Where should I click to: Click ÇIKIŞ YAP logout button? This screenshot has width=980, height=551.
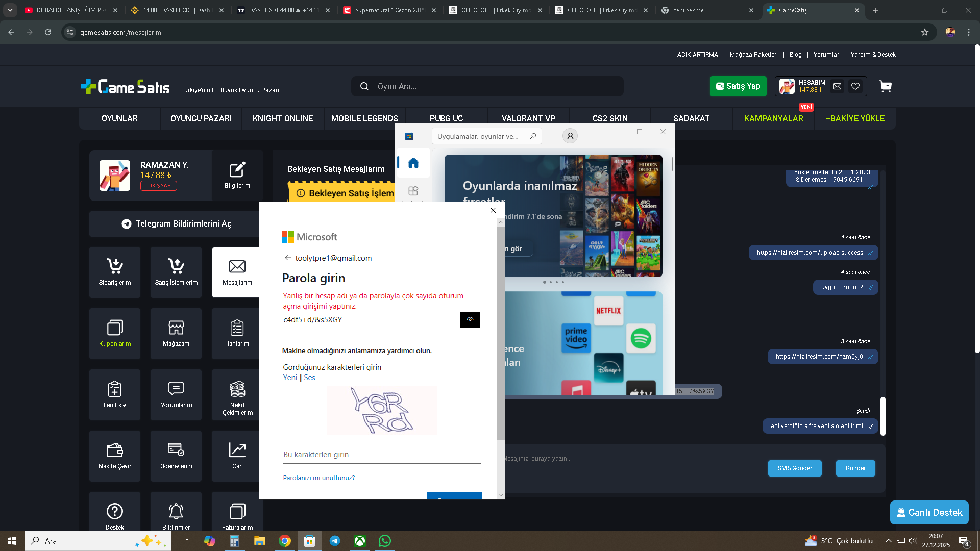[159, 186]
